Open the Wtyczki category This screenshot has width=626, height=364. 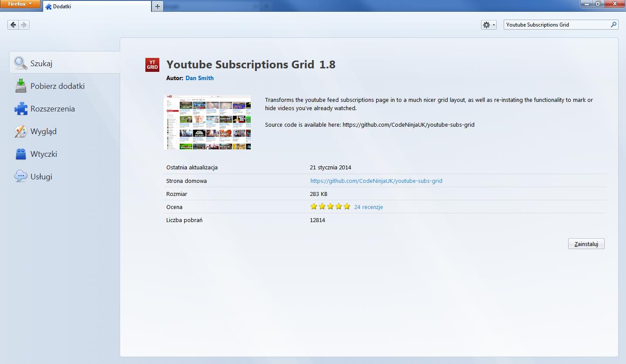64,154
